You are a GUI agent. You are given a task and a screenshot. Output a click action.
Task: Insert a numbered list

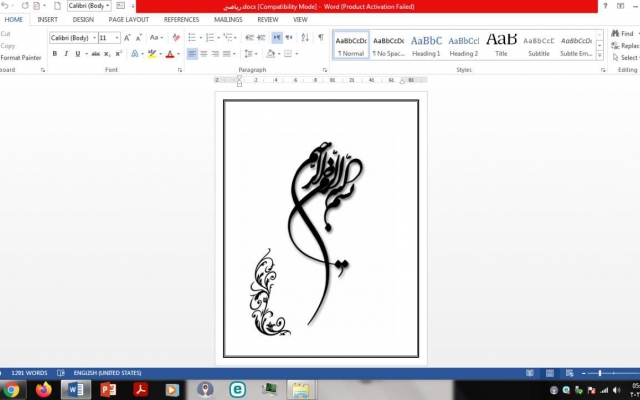210,38
